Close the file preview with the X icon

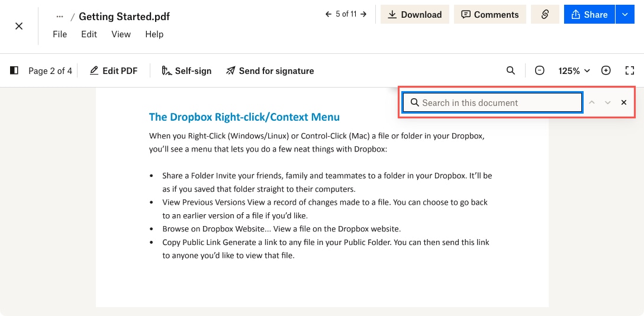[19, 26]
